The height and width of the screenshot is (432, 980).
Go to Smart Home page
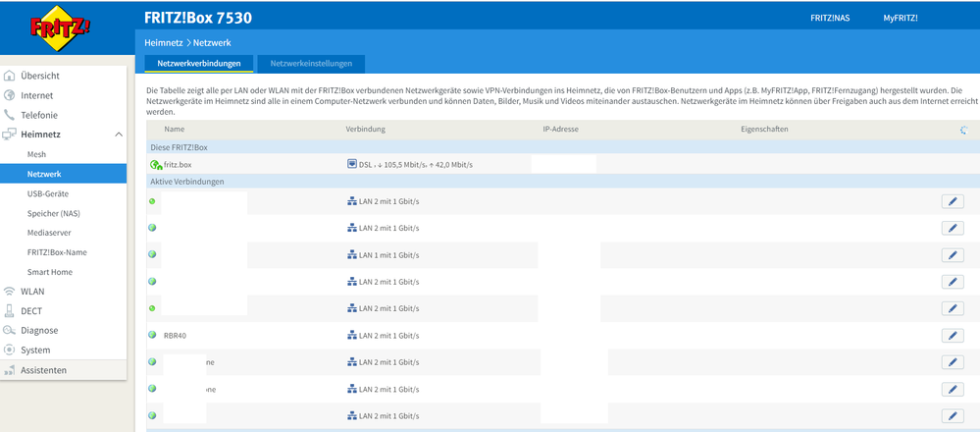[49, 272]
